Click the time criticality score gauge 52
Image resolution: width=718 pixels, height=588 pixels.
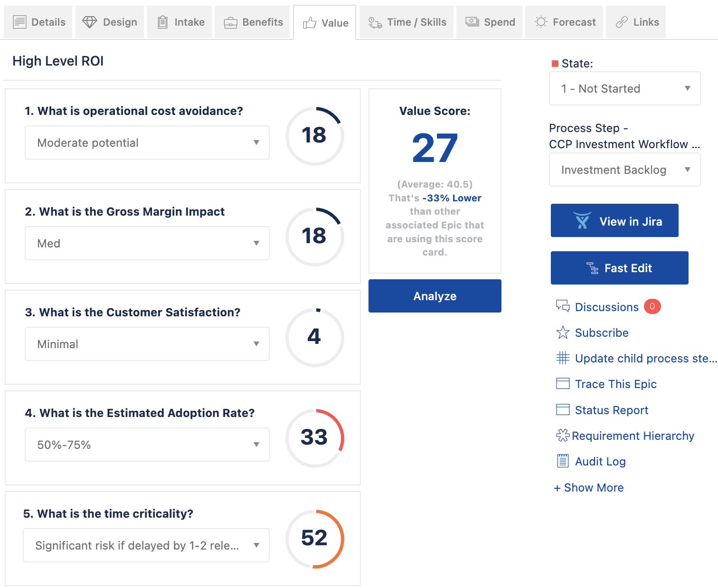[314, 539]
